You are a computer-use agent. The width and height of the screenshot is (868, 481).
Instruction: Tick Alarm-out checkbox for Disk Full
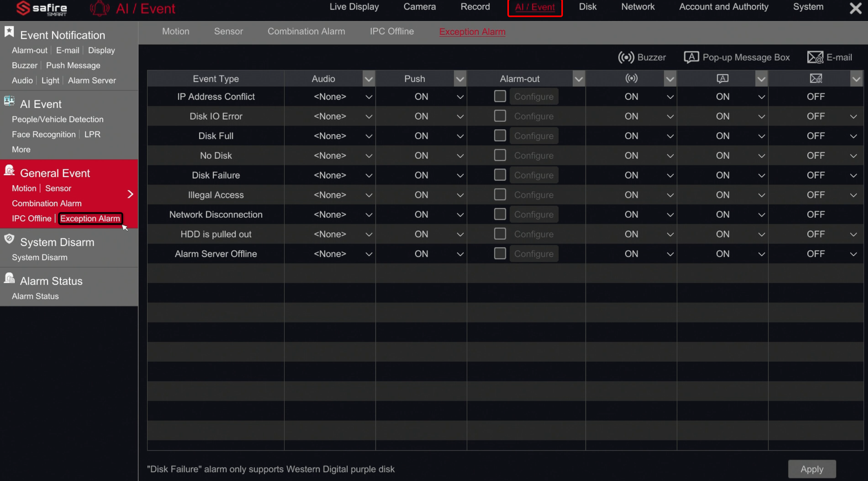click(x=500, y=135)
